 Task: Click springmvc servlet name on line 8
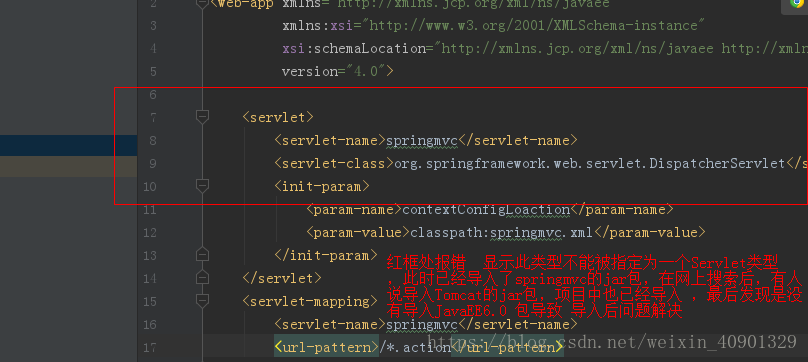pos(422,140)
